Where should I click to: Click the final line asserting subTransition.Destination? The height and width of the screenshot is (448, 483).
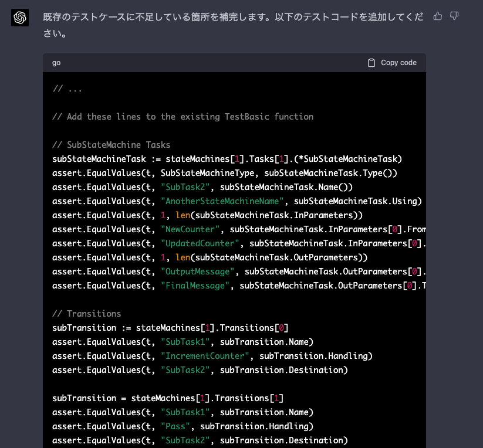point(200,440)
